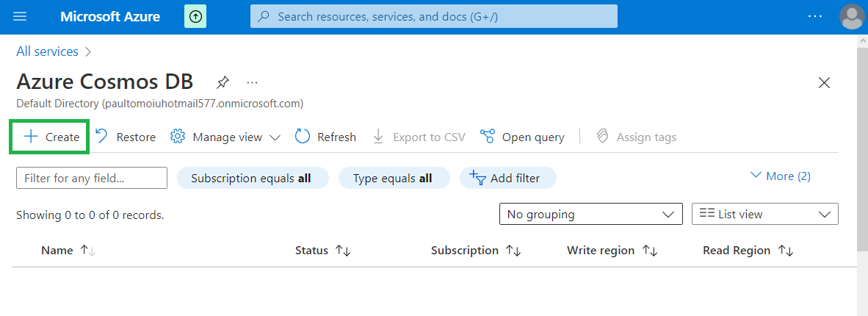Screen dimensions: 868x316
Task: Sort by the Write region column
Action: [x=612, y=251]
